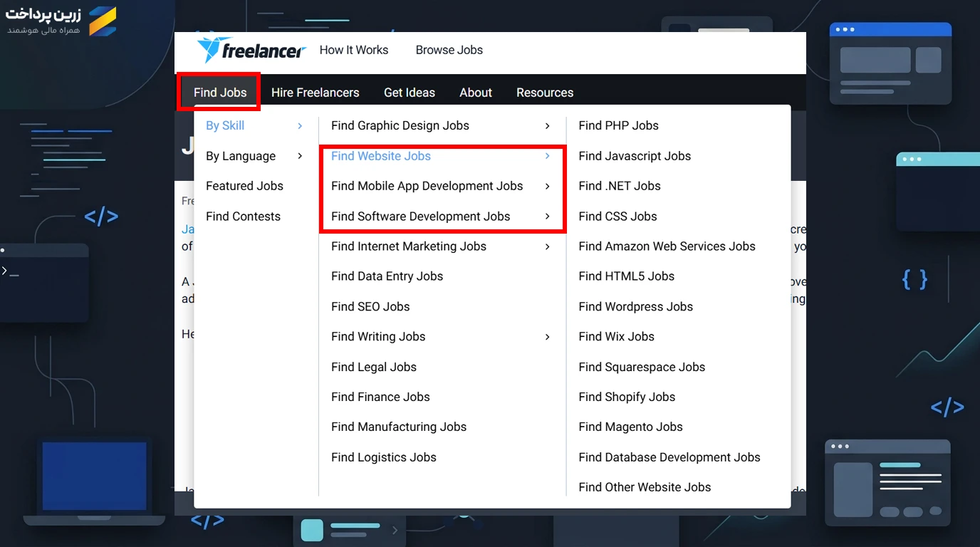Select Find Website Jobs
Viewport: 980px width, 547px height.
pos(381,156)
